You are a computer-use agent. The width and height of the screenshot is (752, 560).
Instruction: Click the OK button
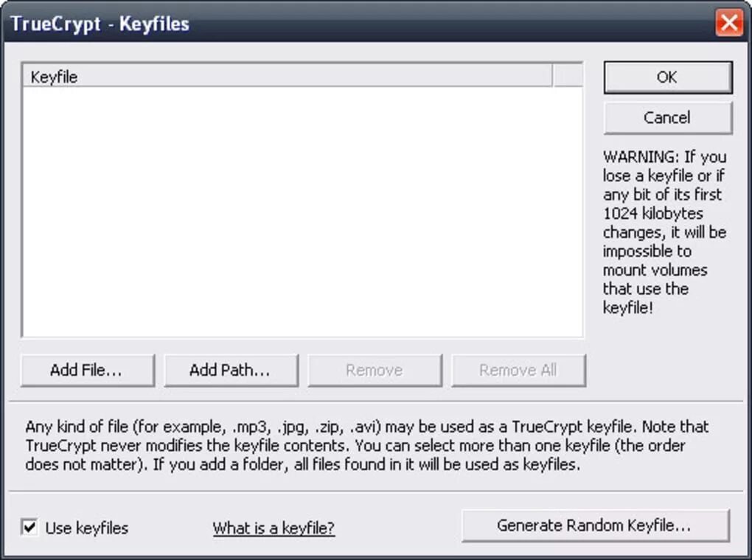click(668, 77)
